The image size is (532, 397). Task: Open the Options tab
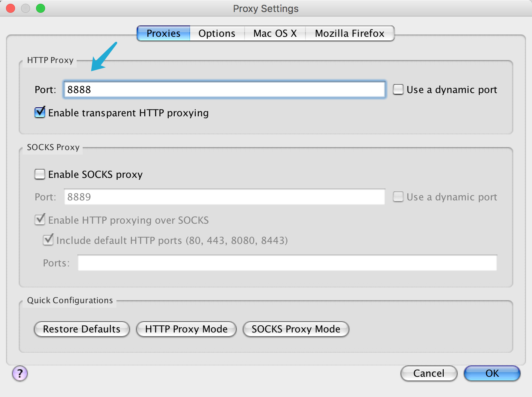[x=217, y=33]
